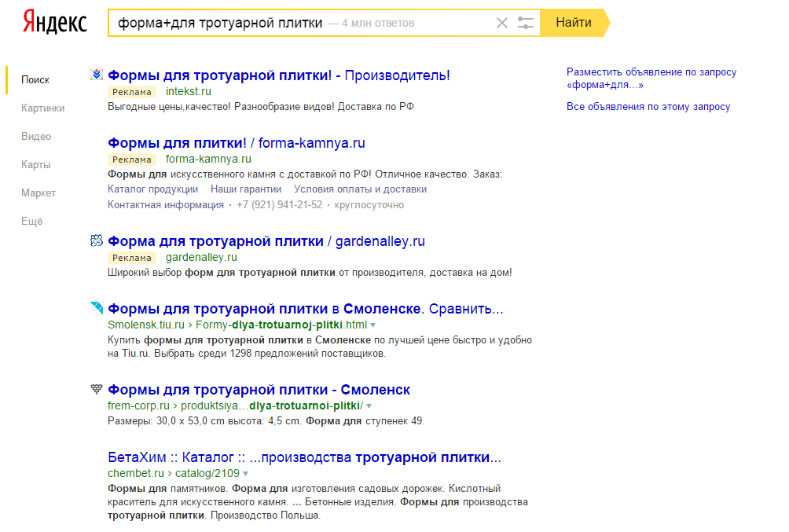Open the Каталог продукции sitelink
789x532 pixels.
pos(153,189)
